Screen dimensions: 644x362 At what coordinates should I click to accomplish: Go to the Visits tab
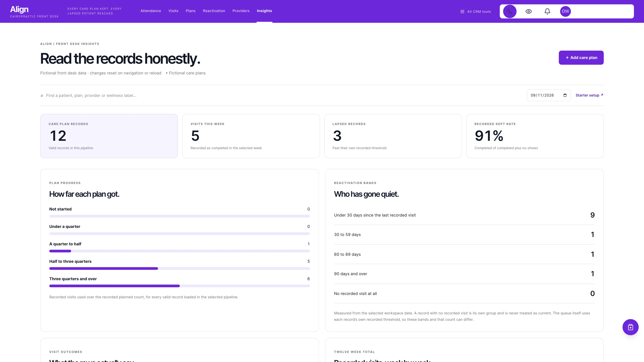click(173, 11)
